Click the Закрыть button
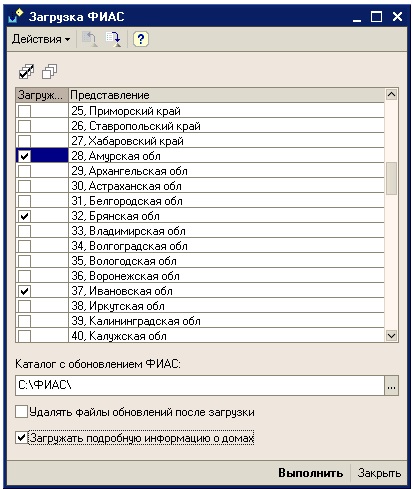The image size is (413, 489). [x=379, y=473]
